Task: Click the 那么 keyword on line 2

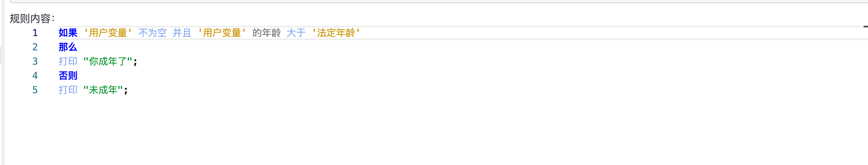Action: click(x=68, y=47)
